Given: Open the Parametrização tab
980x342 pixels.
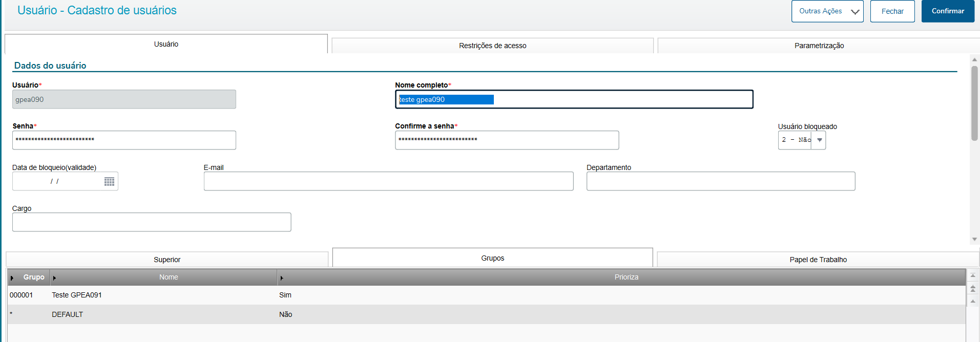Looking at the screenshot, I should tap(819, 46).
